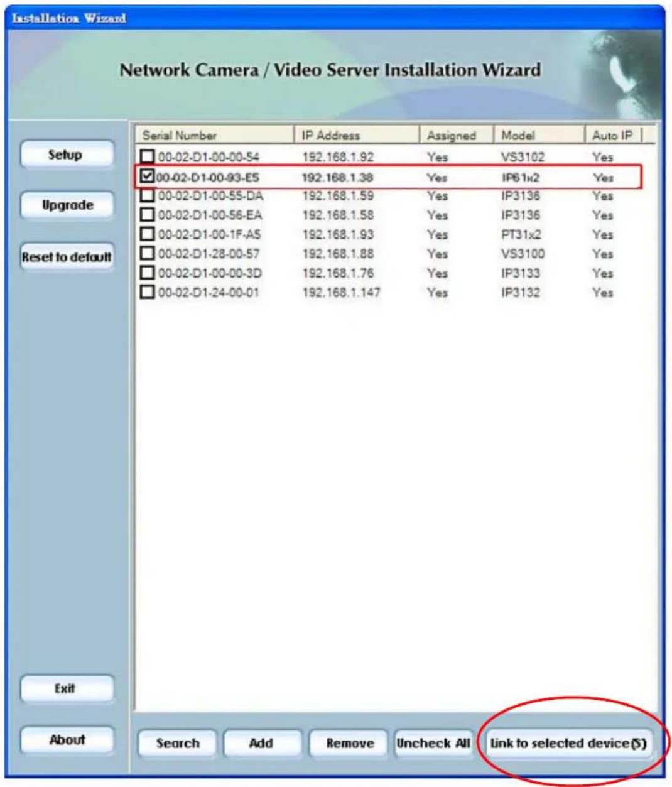Click model VS3100 cell

pos(523,254)
